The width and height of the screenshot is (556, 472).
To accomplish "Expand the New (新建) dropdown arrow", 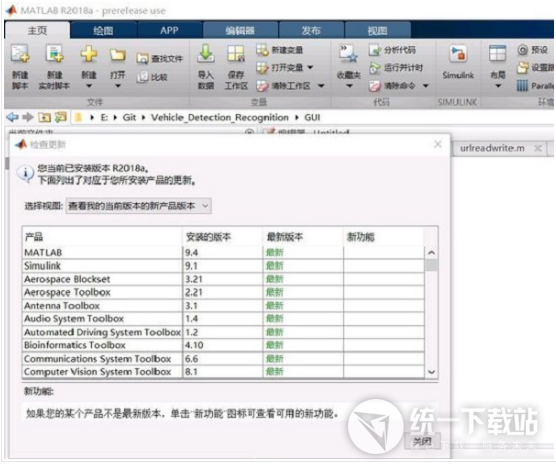I will (x=89, y=86).
